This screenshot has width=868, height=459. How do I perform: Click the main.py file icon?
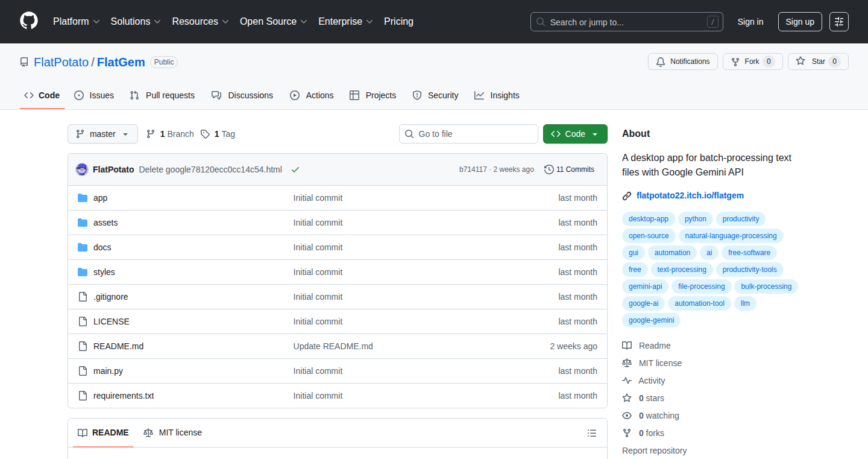[83, 371]
